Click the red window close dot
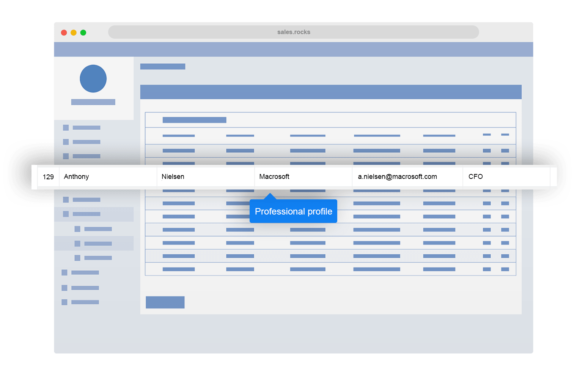588x379 pixels. pyautogui.click(x=64, y=33)
